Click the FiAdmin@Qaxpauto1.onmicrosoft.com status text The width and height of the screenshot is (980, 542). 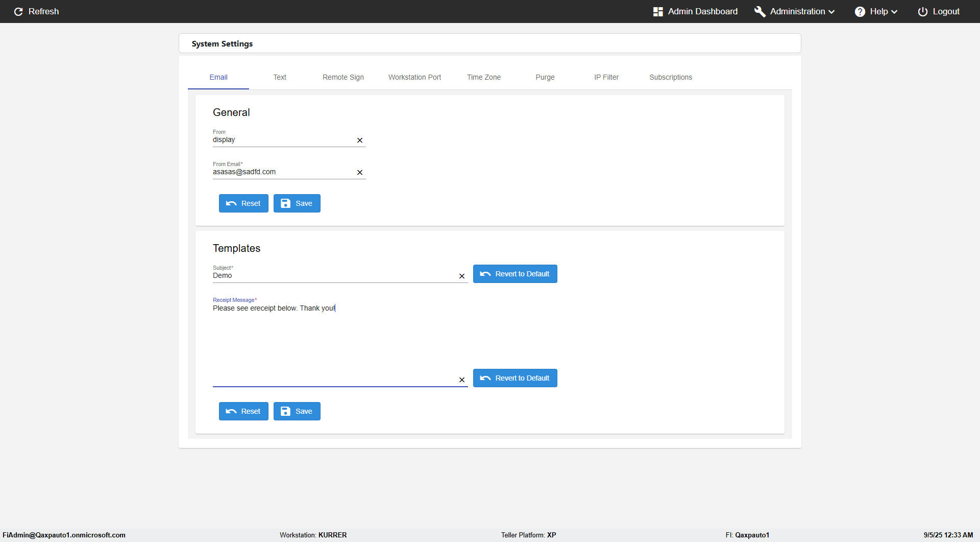click(64, 535)
